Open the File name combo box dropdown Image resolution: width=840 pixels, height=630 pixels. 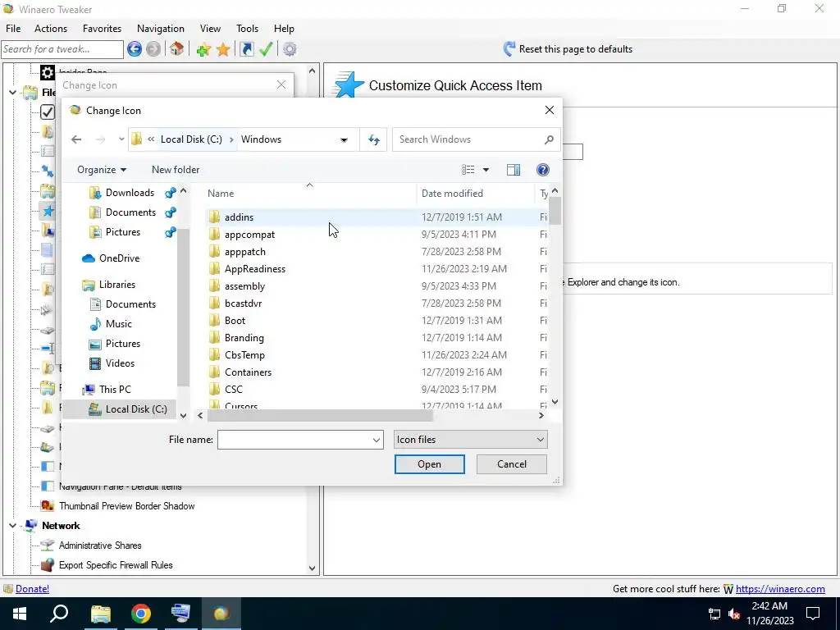pyautogui.click(x=376, y=440)
